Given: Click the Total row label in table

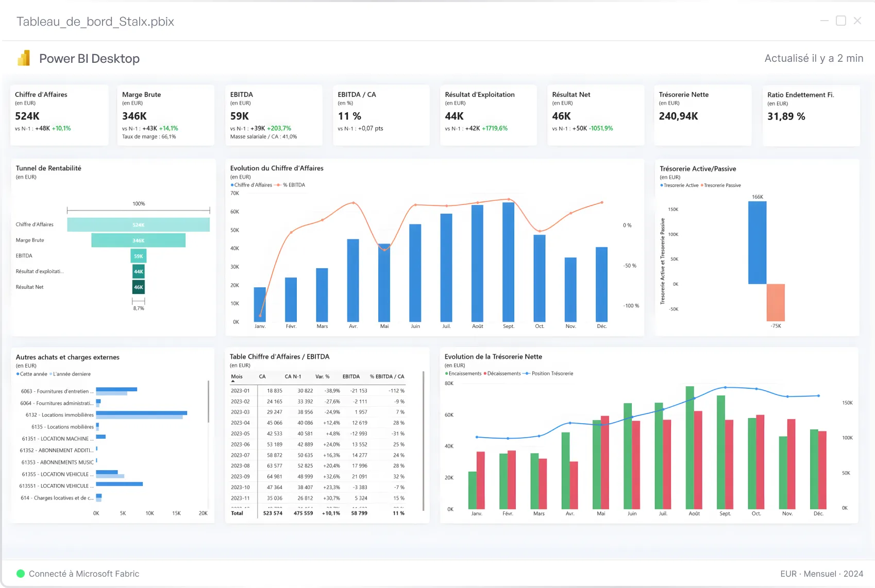Looking at the screenshot, I should point(237,513).
